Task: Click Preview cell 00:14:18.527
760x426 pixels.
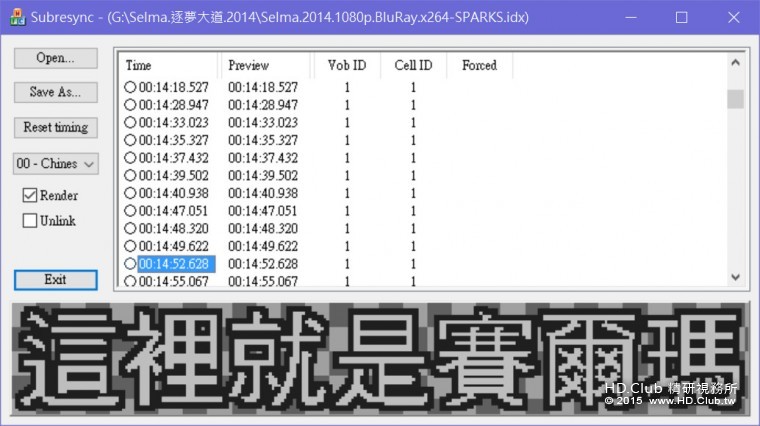Action: (x=263, y=87)
